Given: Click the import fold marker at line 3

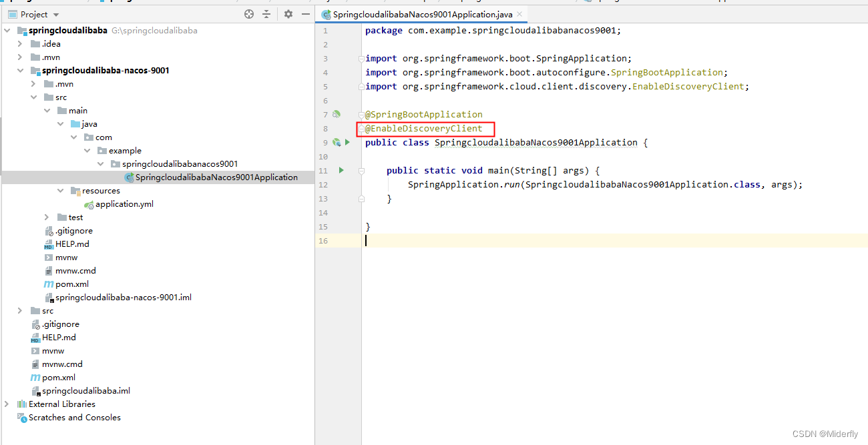Looking at the screenshot, I should tap(361, 59).
